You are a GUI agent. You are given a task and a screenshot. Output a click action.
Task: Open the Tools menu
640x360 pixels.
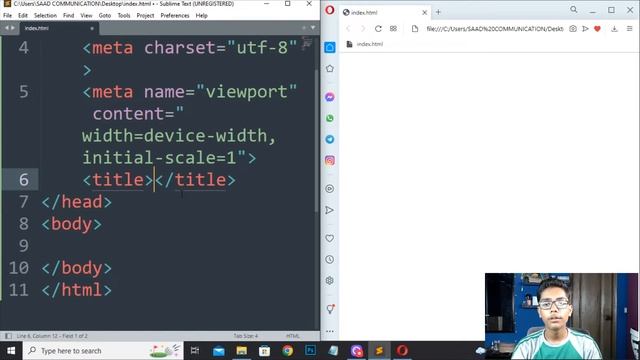click(124, 16)
